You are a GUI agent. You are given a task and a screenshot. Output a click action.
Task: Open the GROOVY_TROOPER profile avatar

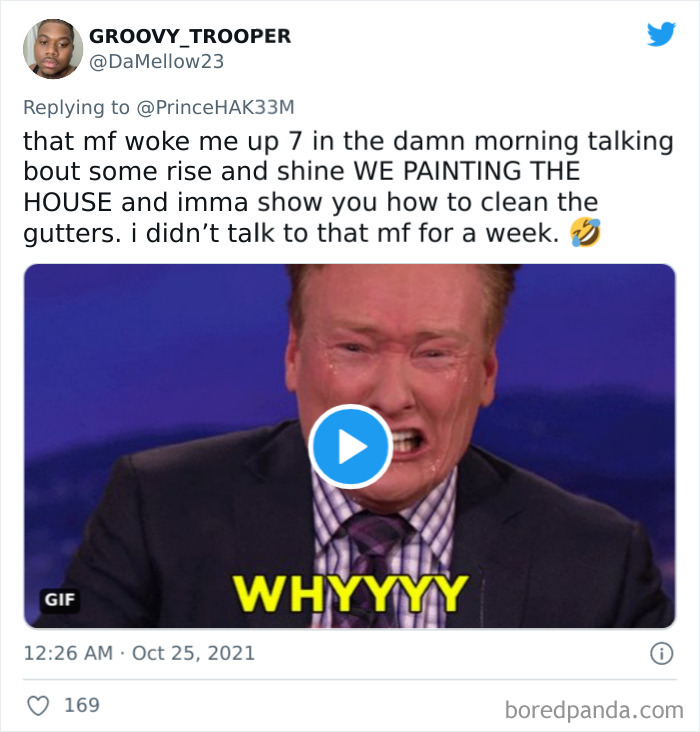[x=53, y=49]
